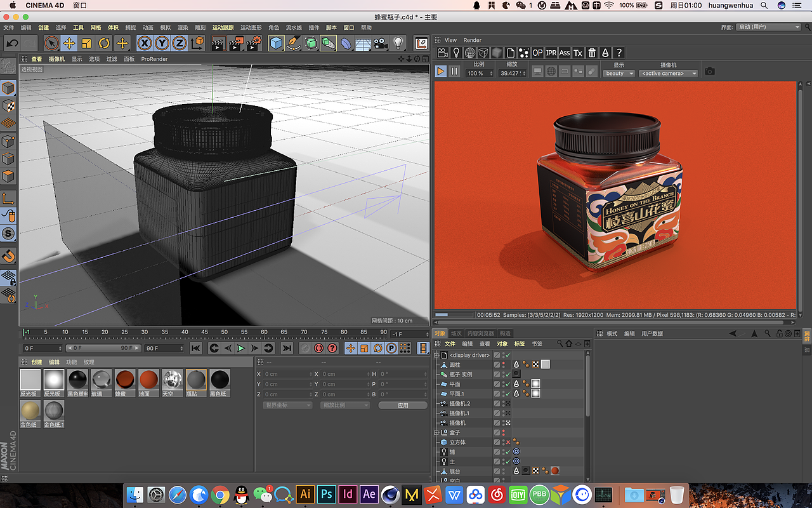Click the Ass export icon in render view

pos(565,53)
